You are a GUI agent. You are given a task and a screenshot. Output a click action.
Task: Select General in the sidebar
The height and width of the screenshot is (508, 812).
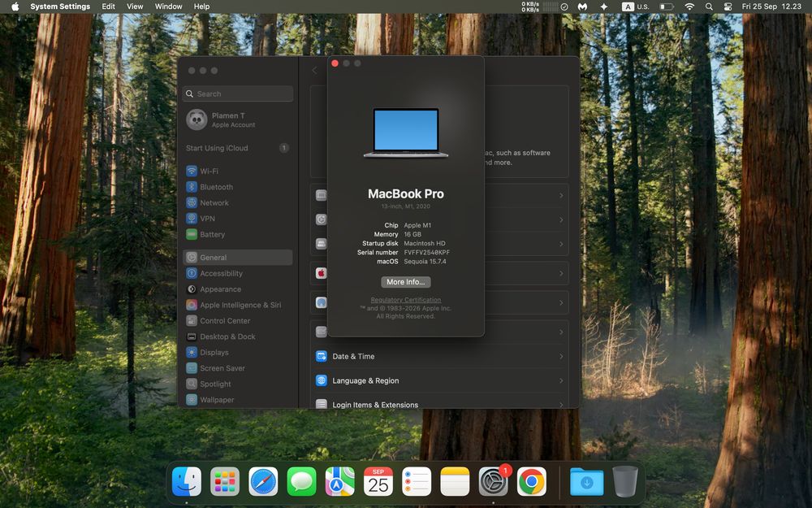[238, 258]
